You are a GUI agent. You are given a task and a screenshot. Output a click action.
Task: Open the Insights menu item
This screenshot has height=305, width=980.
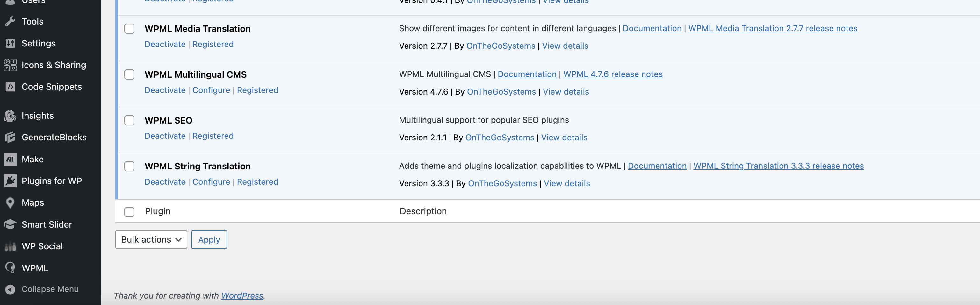tap(38, 116)
